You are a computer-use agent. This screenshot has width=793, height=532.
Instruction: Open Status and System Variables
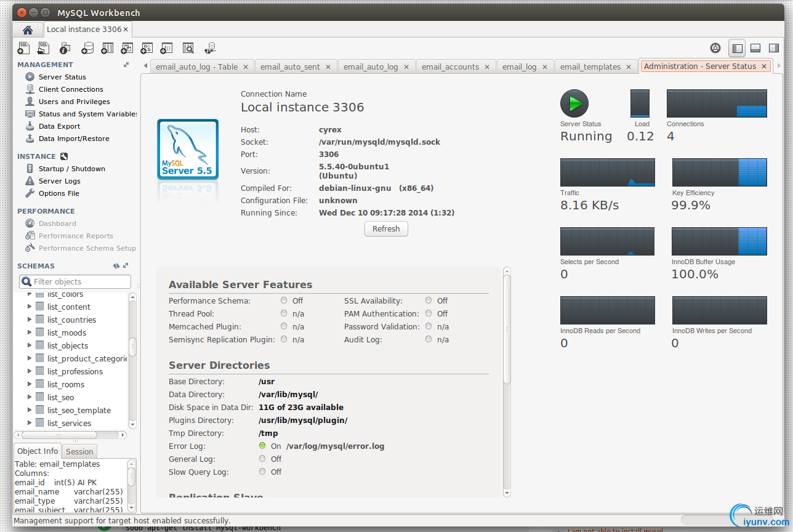click(x=87, y=114)
